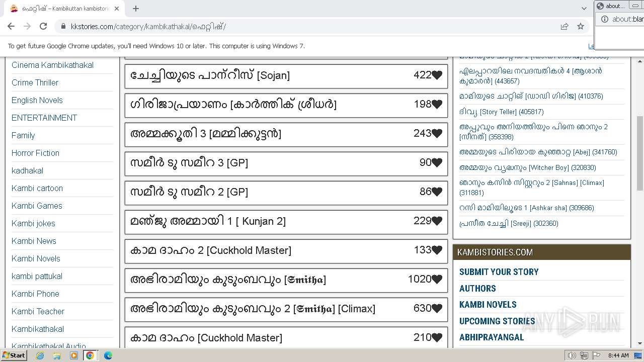Open the Kambi cartoon category
This screenshot has width=644, height=362.
coord(37,188)
